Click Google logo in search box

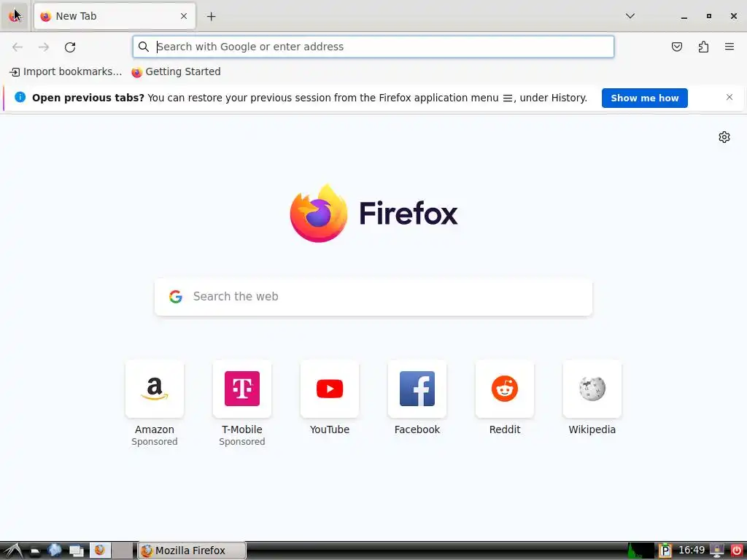tap(176, 297)
